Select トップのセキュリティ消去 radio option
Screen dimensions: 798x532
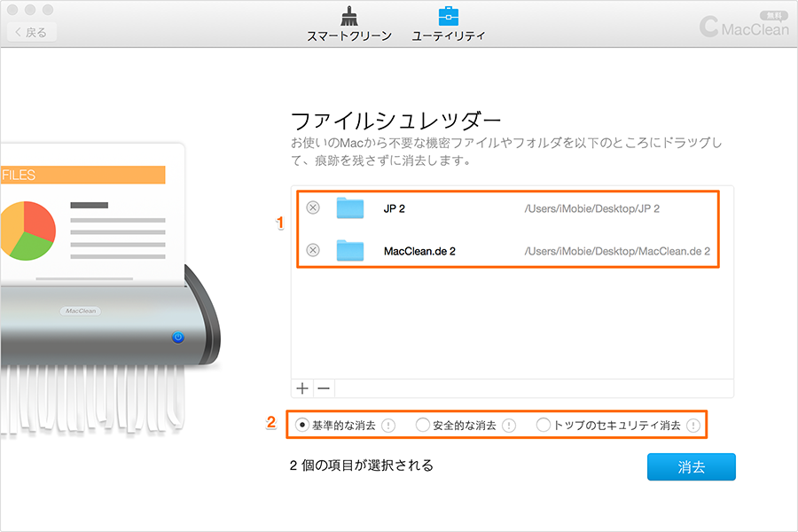pyautogui.click(x=543, y=425)
